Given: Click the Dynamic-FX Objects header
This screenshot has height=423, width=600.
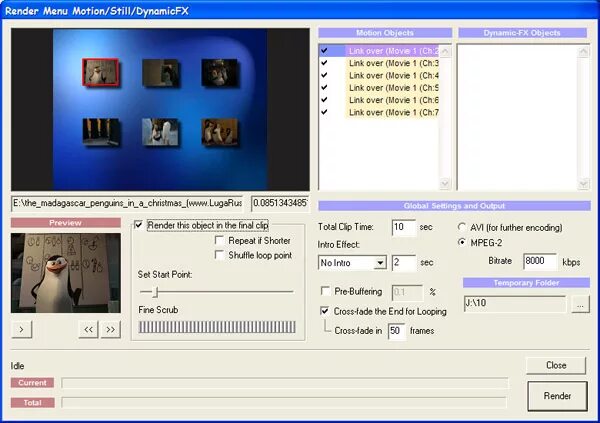Looking at the screenshot, I should click(522, 33).
